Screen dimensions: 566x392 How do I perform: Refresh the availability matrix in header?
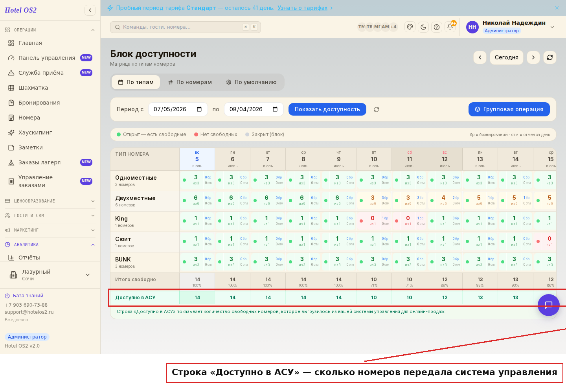click(x=550, y=57)
